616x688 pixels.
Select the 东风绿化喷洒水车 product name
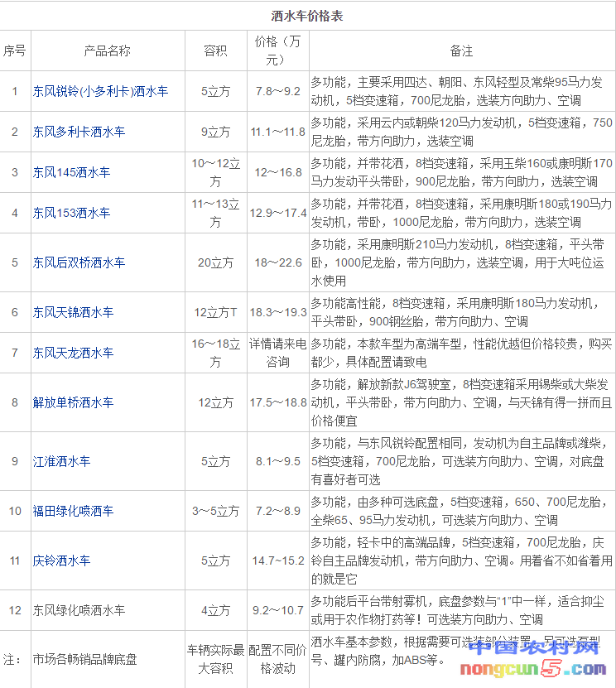pyautogui.click(x=79, y=610)
